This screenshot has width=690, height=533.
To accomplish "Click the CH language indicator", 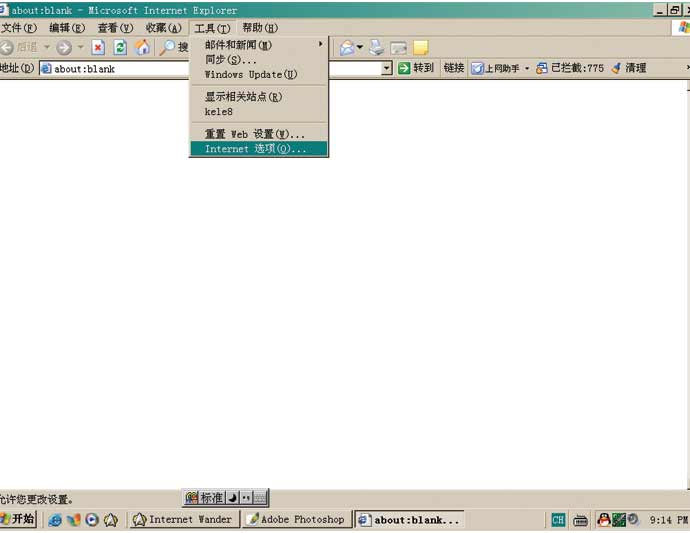I will [558, 520].
